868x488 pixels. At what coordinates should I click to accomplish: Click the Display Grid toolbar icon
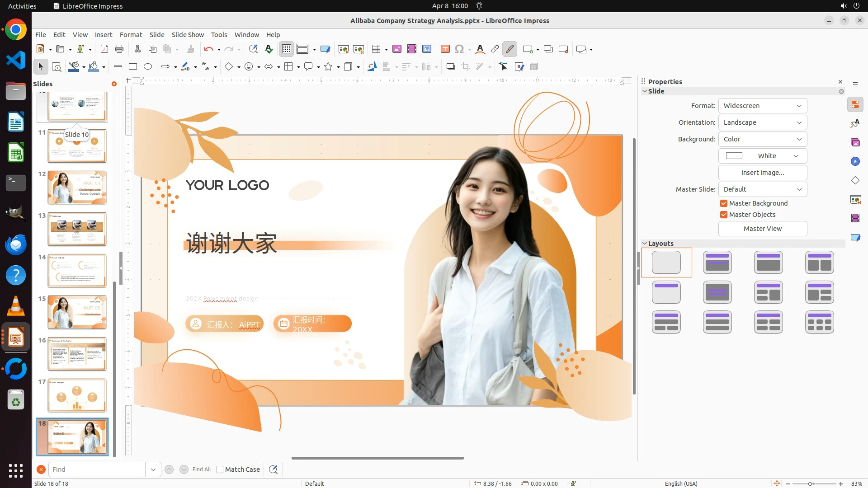click(x=287, y=49)
